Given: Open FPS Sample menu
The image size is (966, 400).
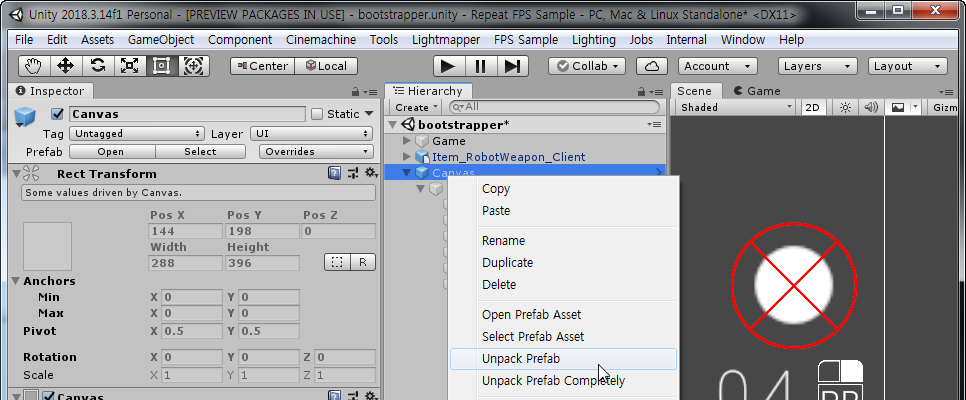Looking at the screenshot, I should coord(526,39).
